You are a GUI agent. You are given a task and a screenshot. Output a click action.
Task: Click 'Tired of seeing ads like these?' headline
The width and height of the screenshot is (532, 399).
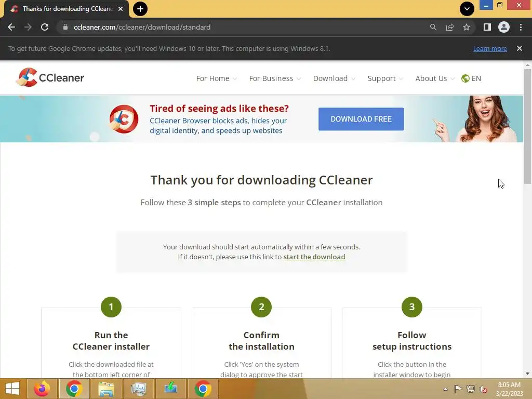pyautogui.click(x=219, y=109)
